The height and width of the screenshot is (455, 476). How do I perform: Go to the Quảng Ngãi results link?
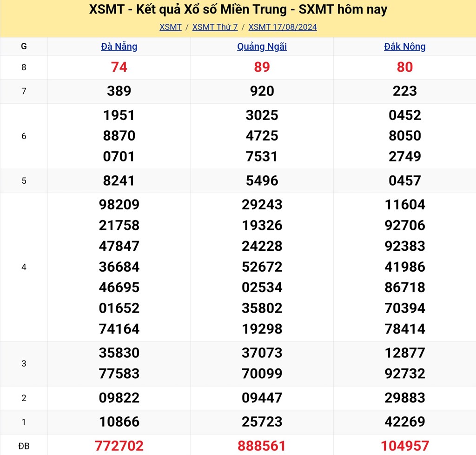tap(262, 47)
